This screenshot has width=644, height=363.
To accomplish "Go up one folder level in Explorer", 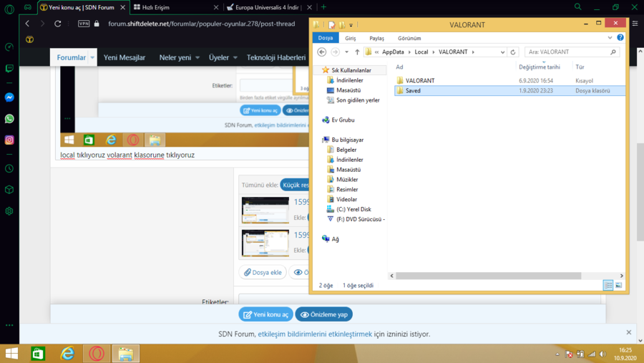I will [x=357, y=52].
